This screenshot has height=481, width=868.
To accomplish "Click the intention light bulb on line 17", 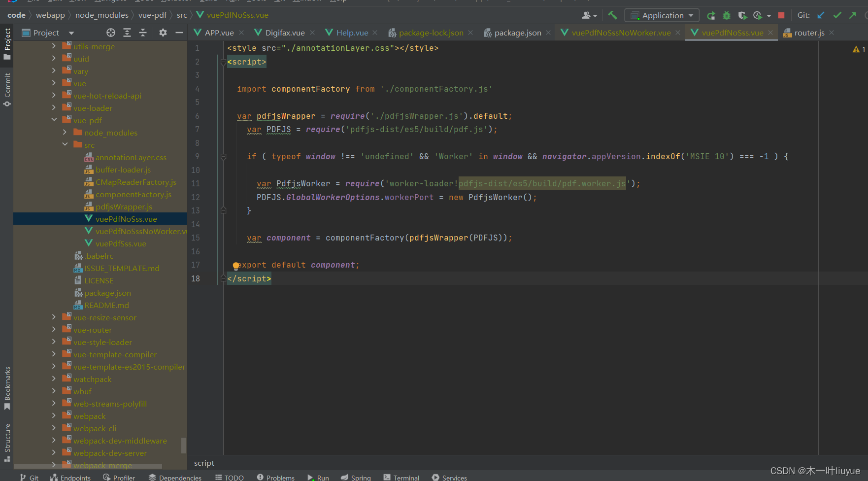I will 236,266.
